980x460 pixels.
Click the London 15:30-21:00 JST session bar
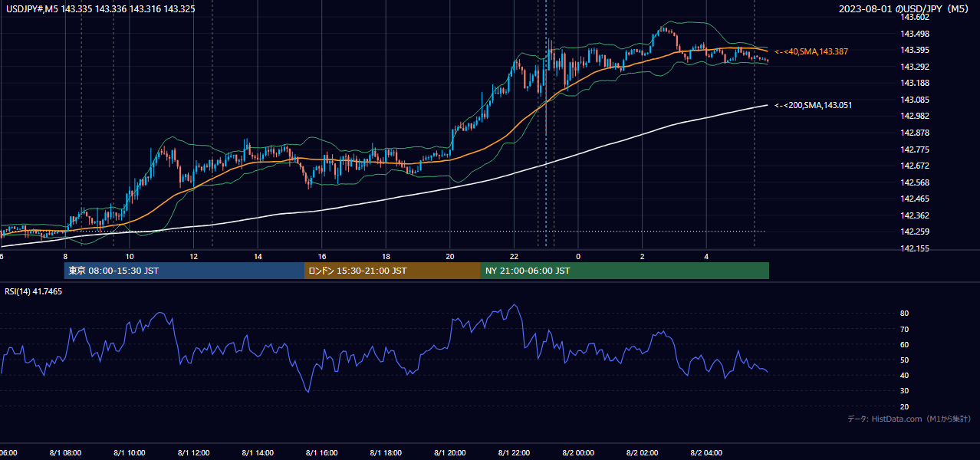(x=393, y=271)
